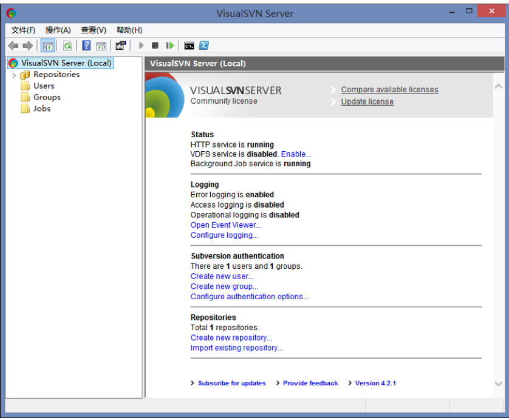Click 'Access logging is disabled' text
Viewport: 509px width, 420px height.
[237, 205]
